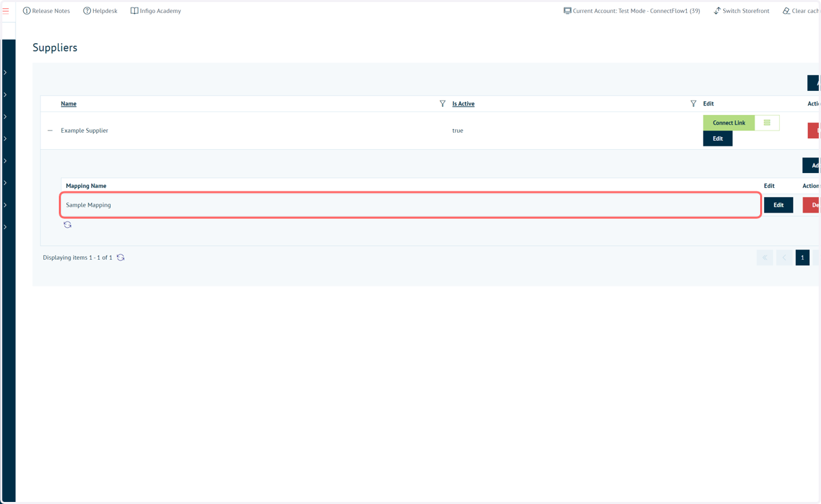Refresh the mappings grid below Sample Mapping

tap(68, 225)
